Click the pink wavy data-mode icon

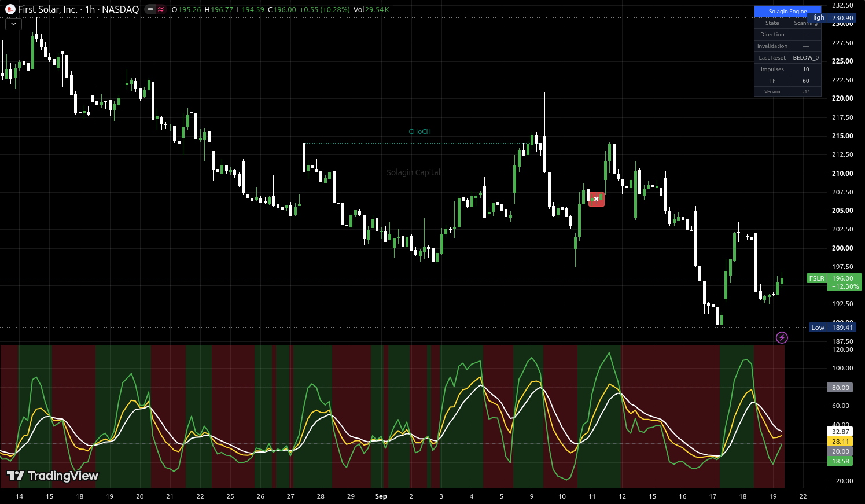point(160,9)
